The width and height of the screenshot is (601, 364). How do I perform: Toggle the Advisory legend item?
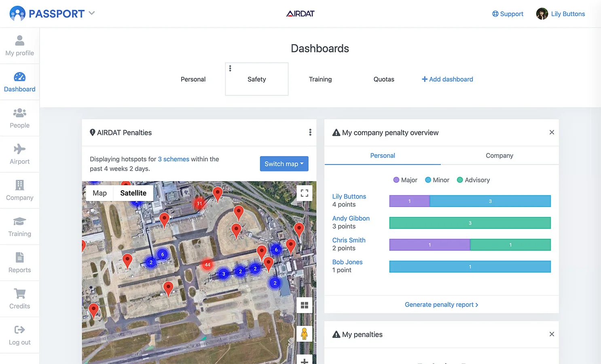[473, 180]
